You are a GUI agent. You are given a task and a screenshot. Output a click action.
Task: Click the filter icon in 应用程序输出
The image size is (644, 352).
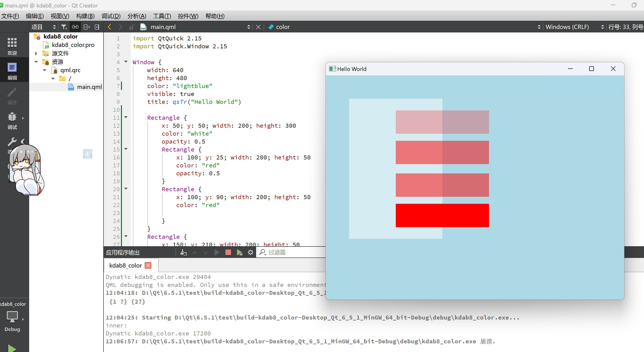(262, 252)
